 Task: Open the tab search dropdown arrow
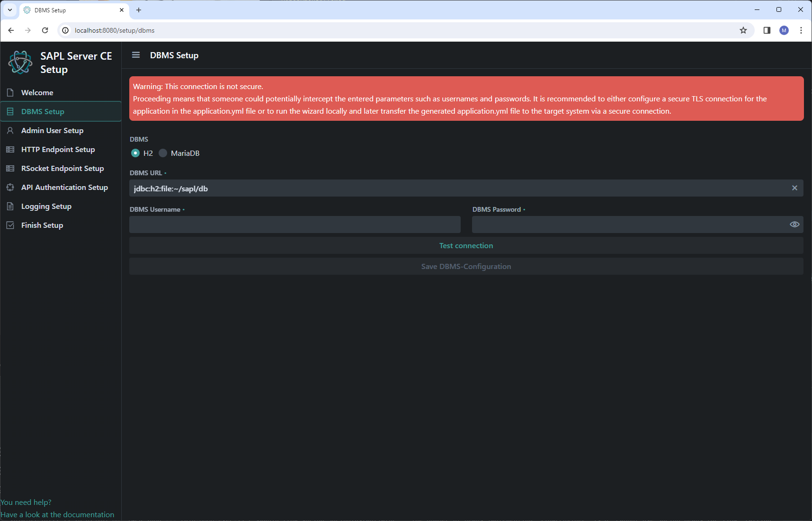[x=9, y=10]
